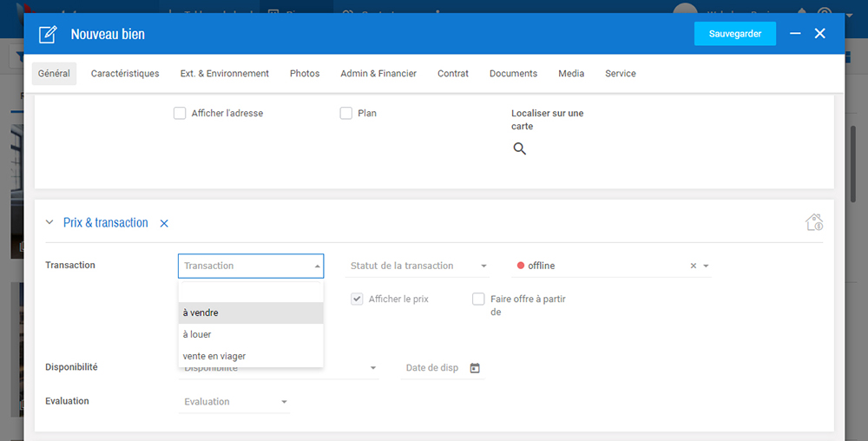The width and height of the screenshot is (868, 441).
Task: Click the Transaction dropdown field
Action: point(251,266)
